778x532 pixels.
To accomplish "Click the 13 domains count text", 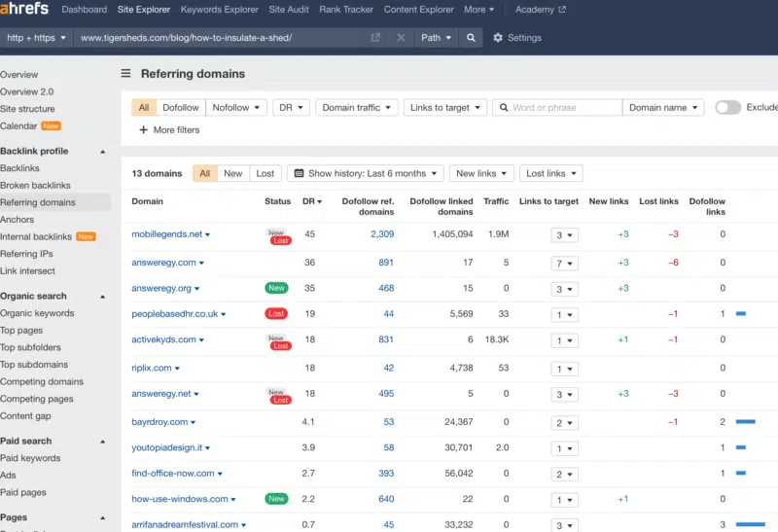I will (157, 173).
